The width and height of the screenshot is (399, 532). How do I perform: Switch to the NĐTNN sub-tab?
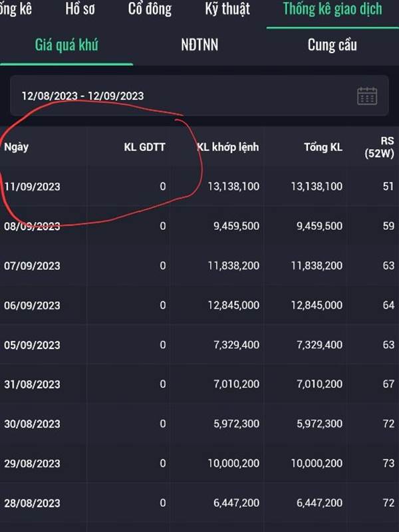pos(199,45)
